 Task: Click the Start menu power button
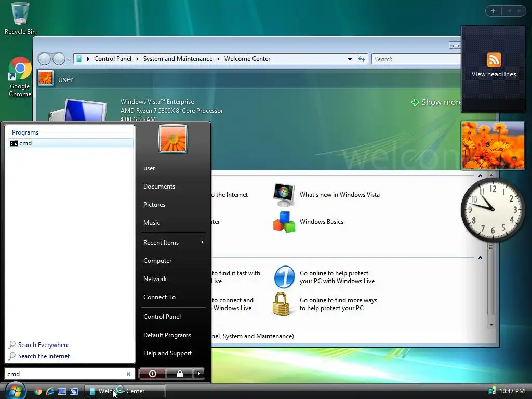pos(152,374)
